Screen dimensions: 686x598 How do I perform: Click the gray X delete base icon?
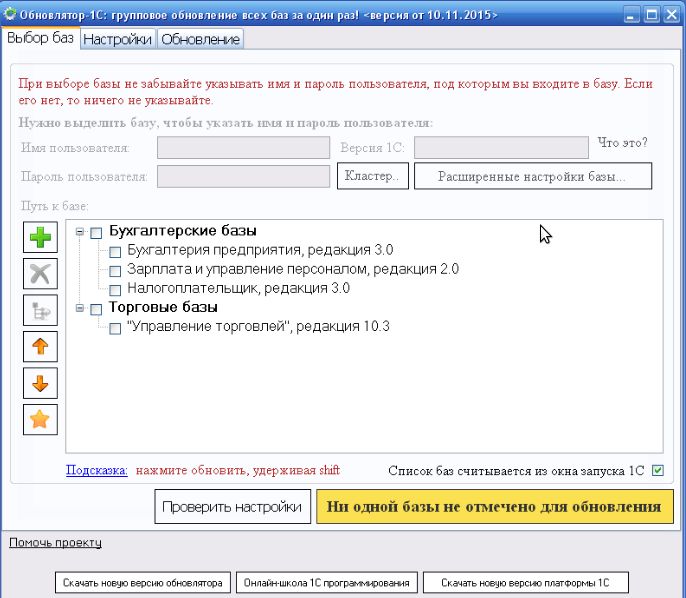point(40,274)
